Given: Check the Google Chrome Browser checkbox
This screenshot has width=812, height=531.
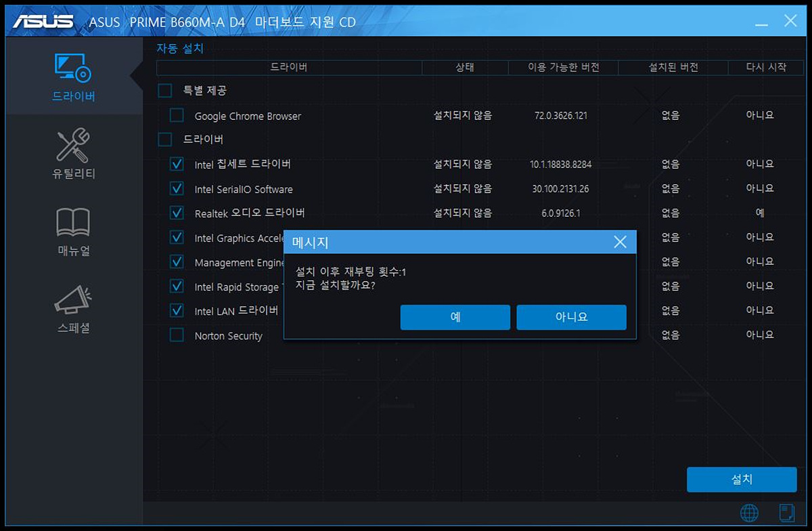Looking at the screenshot, I should 177,115.
